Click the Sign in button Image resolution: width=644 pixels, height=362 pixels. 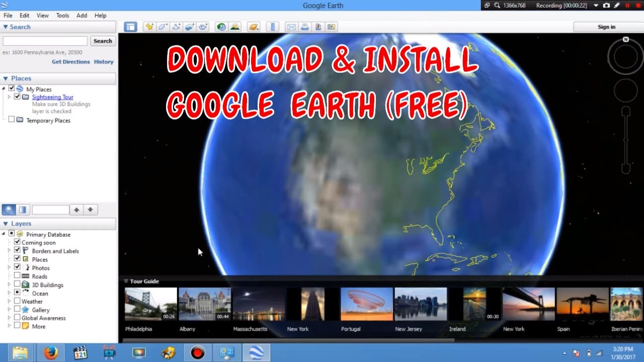point(606,27)
